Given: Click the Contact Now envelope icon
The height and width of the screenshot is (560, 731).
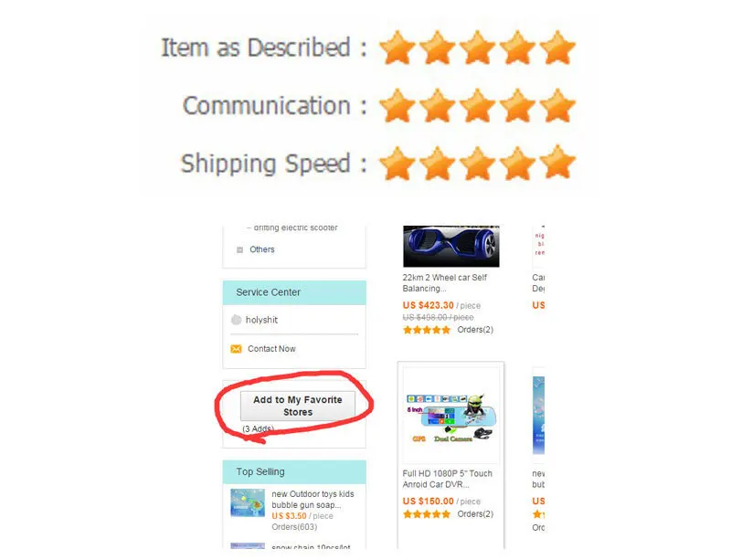Looking at the screenshot, I should (237, 349).
